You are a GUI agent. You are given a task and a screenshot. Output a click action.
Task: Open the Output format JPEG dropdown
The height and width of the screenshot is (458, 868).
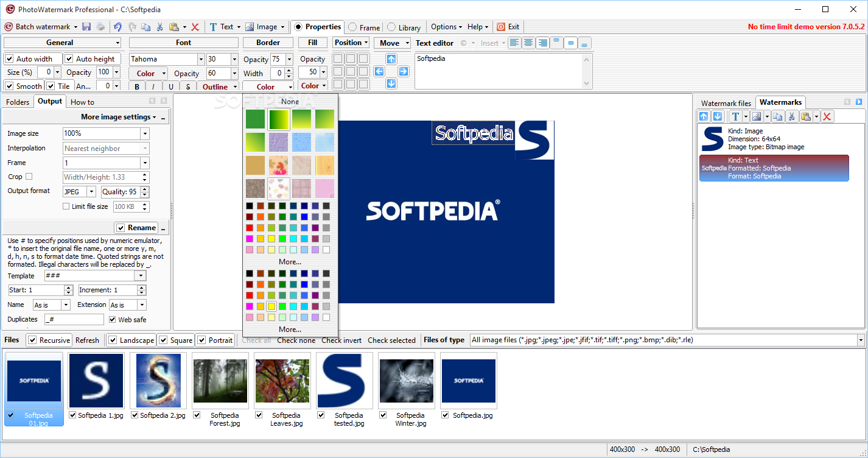(91, 192)
